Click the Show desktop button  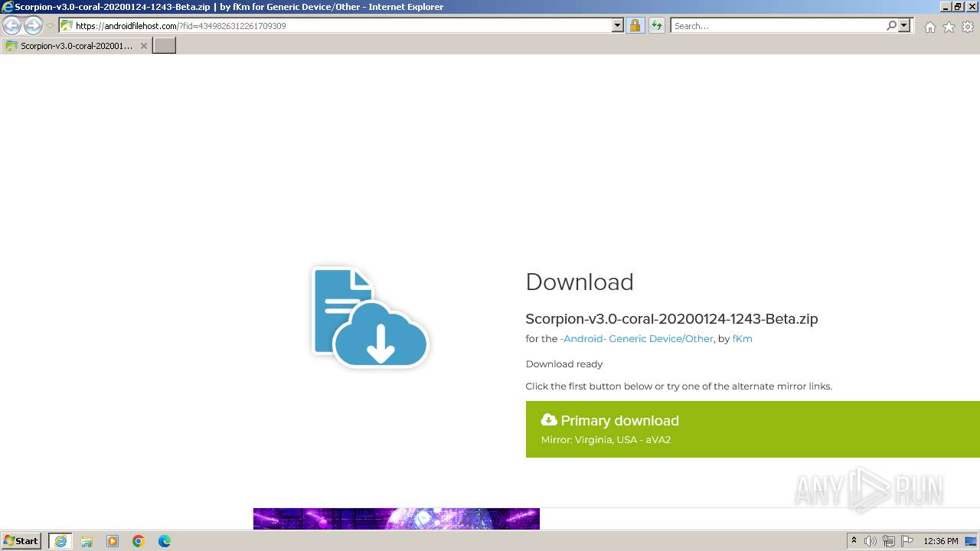tap(972, 541)
